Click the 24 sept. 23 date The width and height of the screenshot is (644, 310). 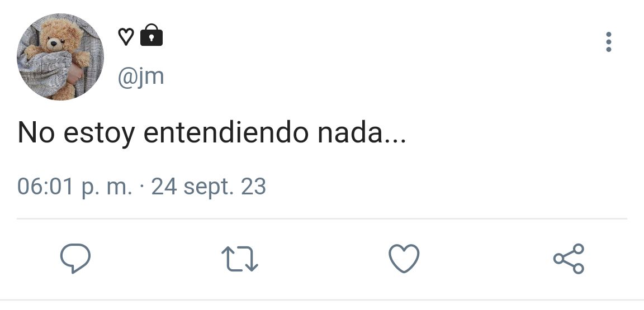pyautogui.click(x=209, y=187)
